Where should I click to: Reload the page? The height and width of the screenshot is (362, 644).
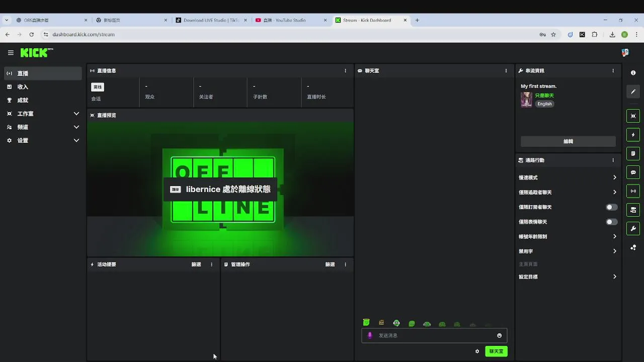(31, 35)
